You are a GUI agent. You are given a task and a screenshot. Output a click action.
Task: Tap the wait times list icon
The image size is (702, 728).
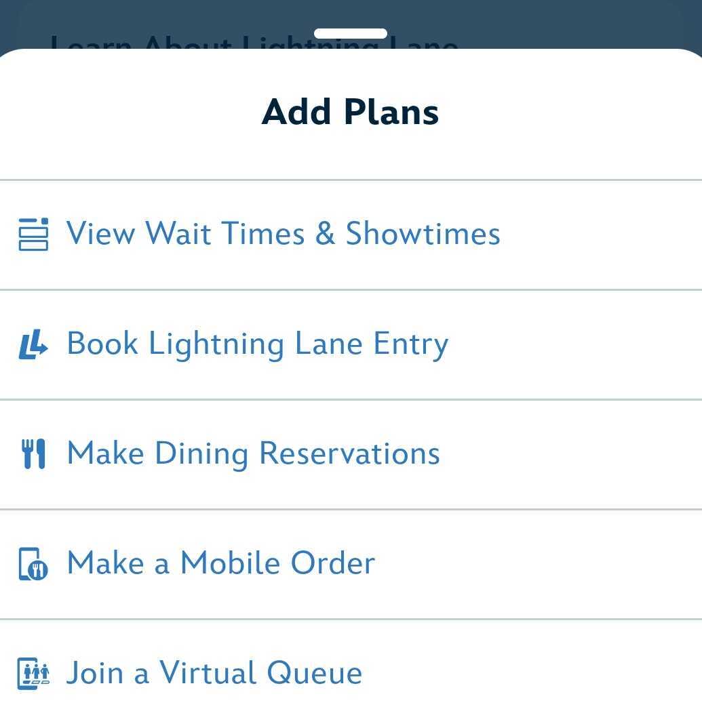click(33, 235)
